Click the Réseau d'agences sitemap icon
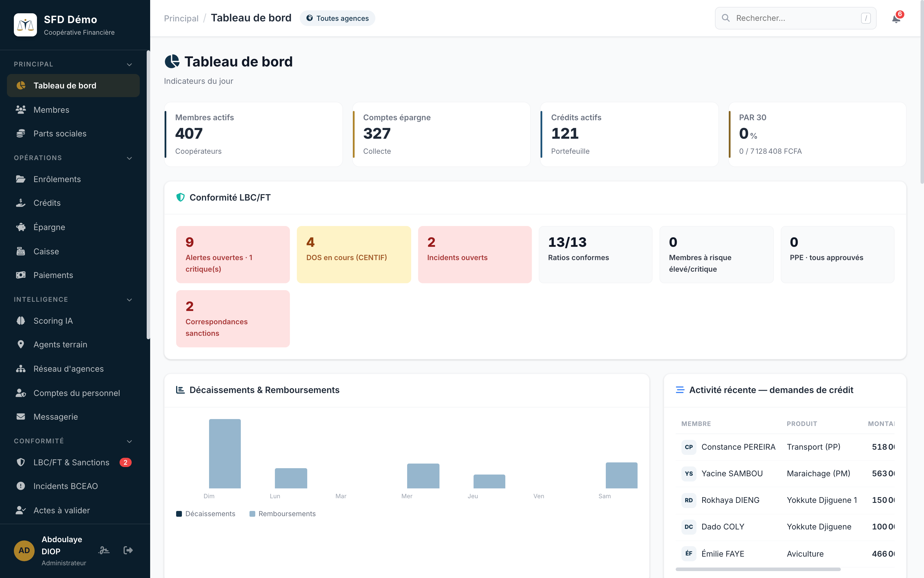The image size is (924, 578). pos(21,368)
